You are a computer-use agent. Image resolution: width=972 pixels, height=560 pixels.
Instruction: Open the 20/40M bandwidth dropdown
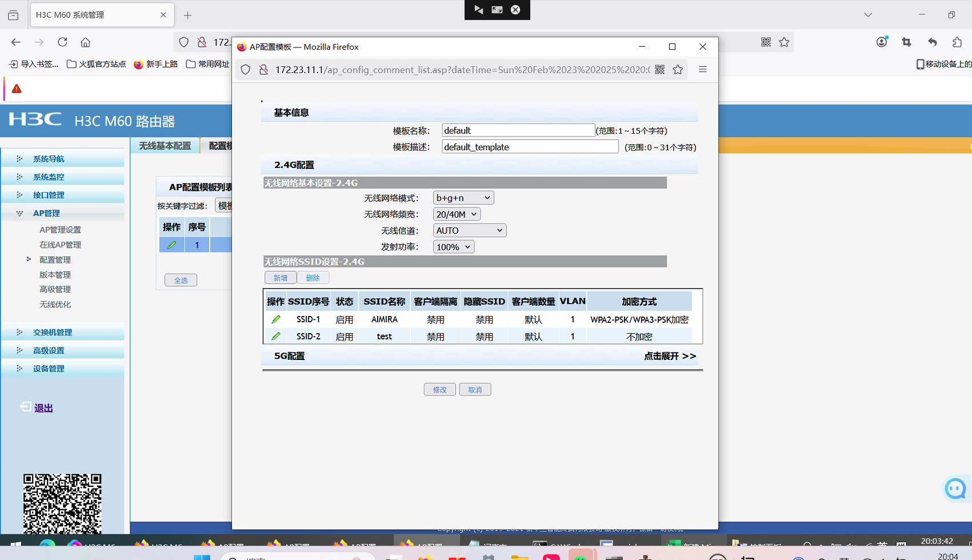tap(456, 214)
